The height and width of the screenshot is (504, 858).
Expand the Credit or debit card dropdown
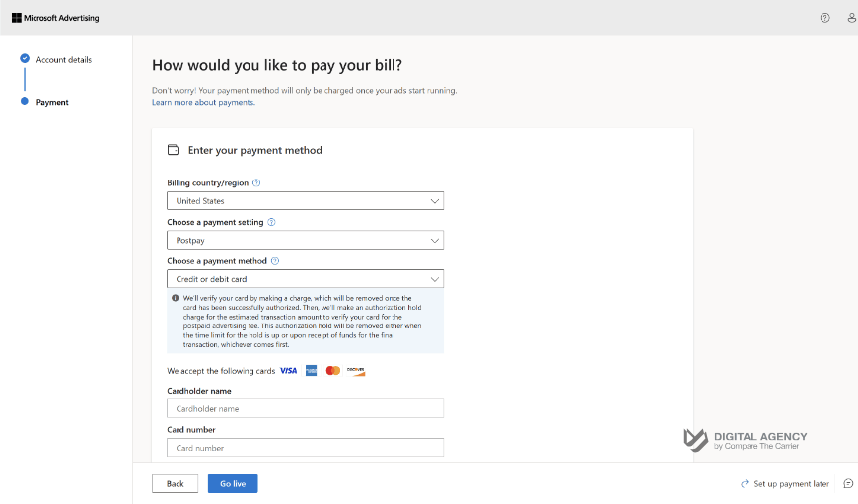305,279
